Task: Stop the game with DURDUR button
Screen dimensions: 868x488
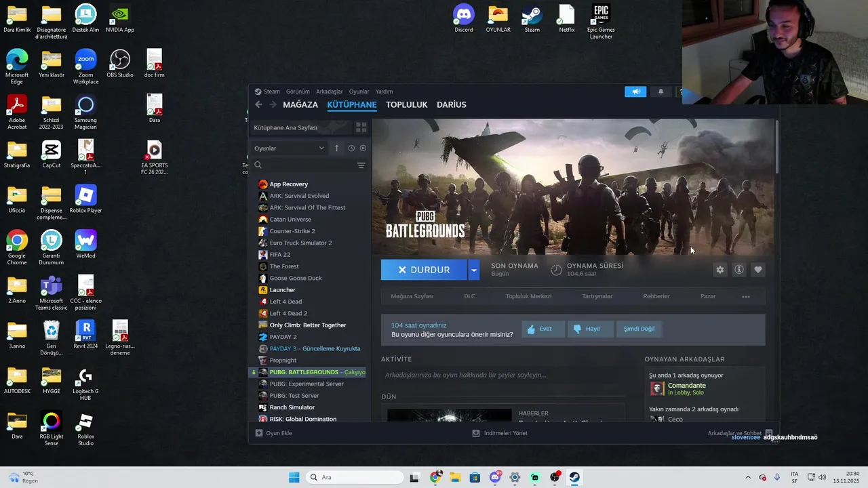Action: [424, 270]
